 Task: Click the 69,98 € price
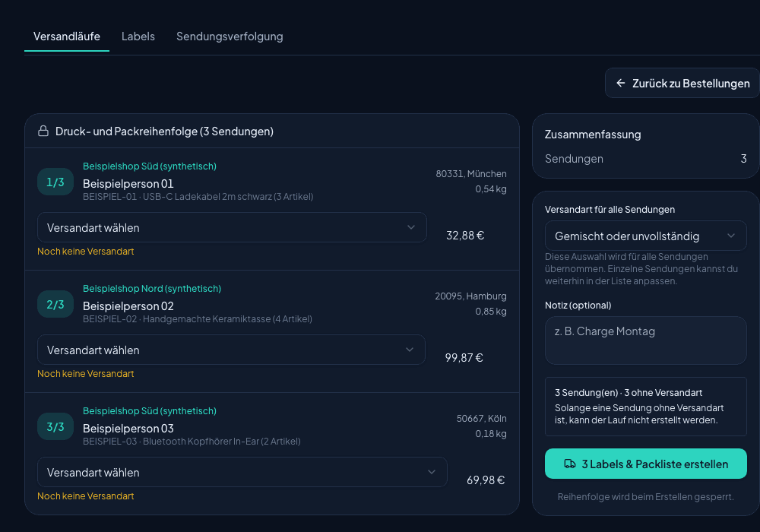486,480
